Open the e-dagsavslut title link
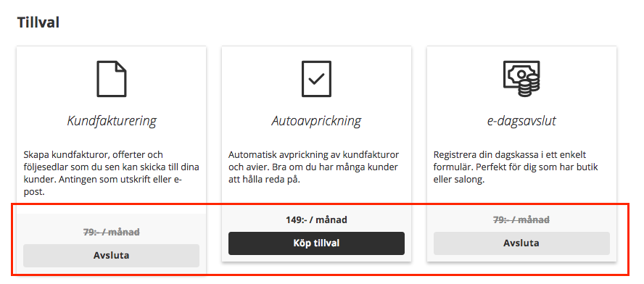The image size is (644, 284). [x=521, y=121]
